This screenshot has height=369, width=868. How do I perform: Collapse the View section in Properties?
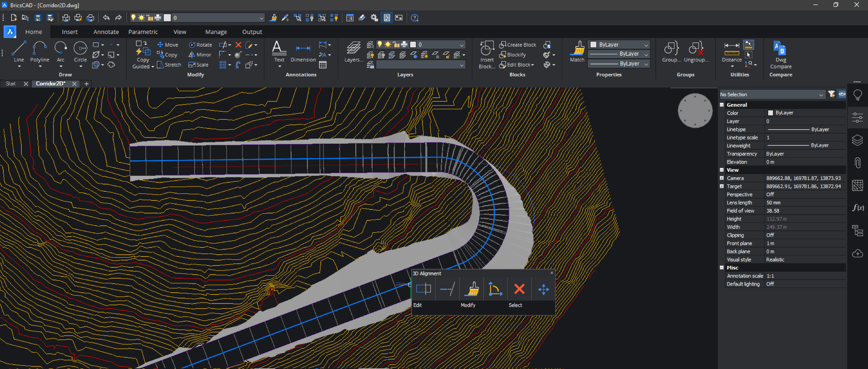(722, 170)
